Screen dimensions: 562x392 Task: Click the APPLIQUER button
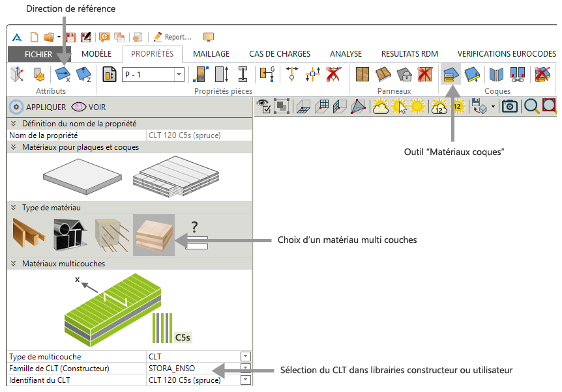38,107
